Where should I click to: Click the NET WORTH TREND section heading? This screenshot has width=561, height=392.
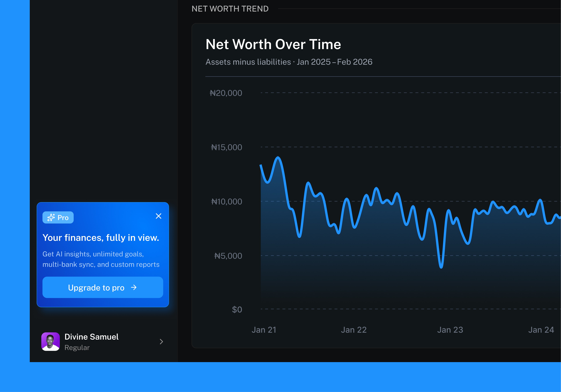(x=230, y=9)
